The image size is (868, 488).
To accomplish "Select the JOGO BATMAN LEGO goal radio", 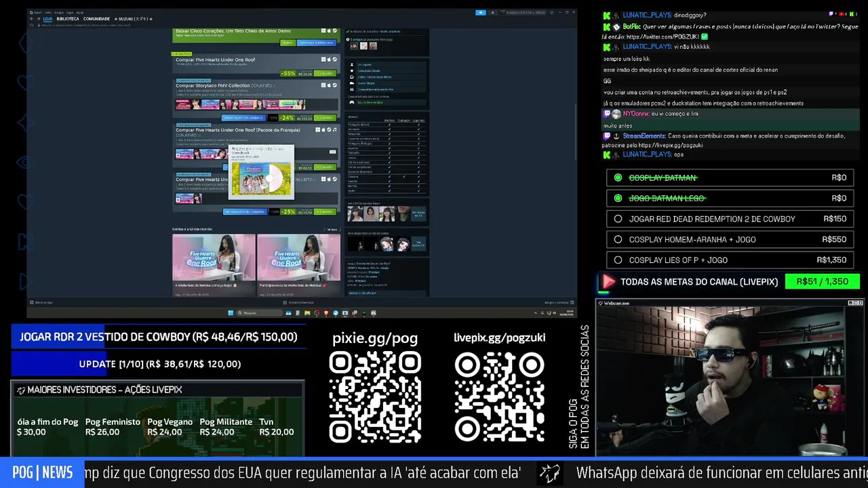I will coord(618,198).
